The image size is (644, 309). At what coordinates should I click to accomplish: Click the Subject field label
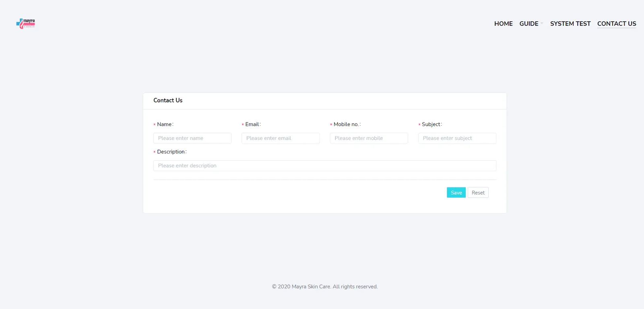(432, 124)
